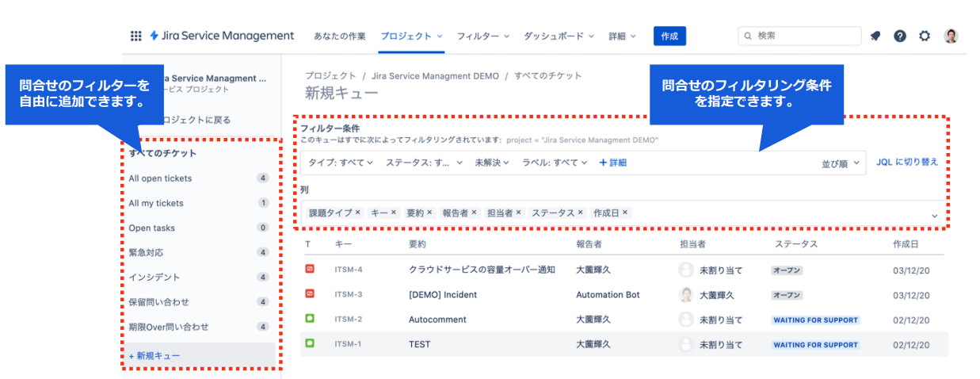Open the app switcher grid icon
The image size is (980, 379).
135,36
